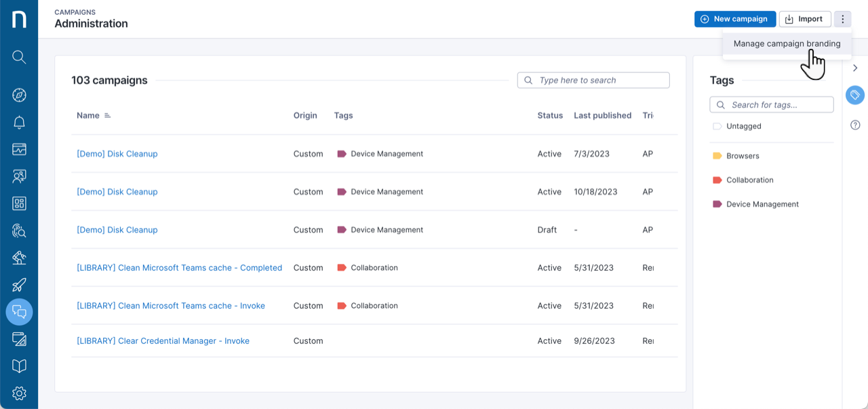
Task: Click the blue tags icon on right rail
Action: pyautogui.click(x=855, y=95)
